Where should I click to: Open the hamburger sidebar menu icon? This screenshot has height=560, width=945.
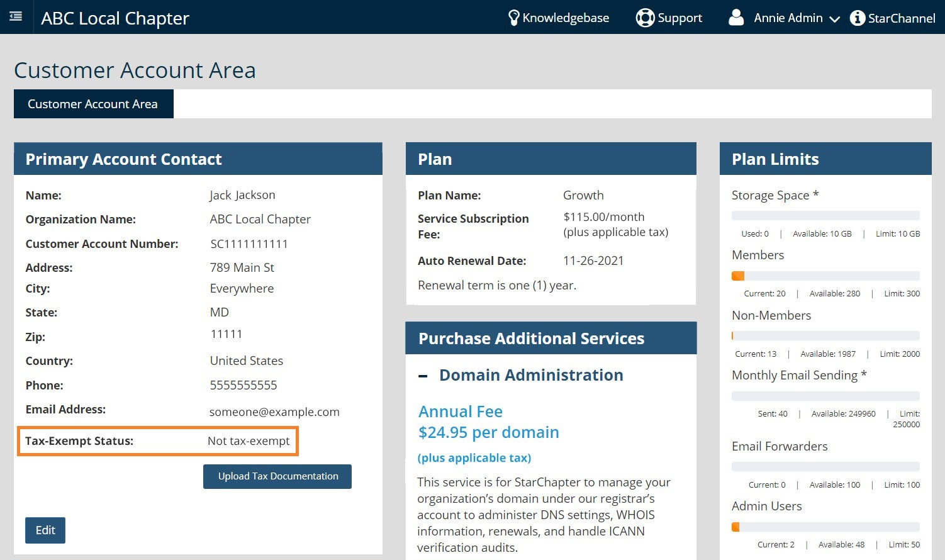pos(16,16)
